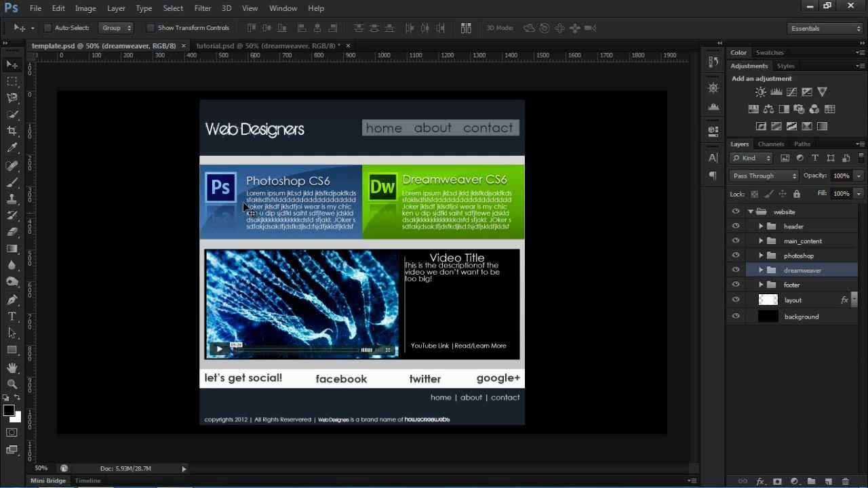The image size is (868, 488).
Task: Hide the website group layer
Action: [736, 211]
